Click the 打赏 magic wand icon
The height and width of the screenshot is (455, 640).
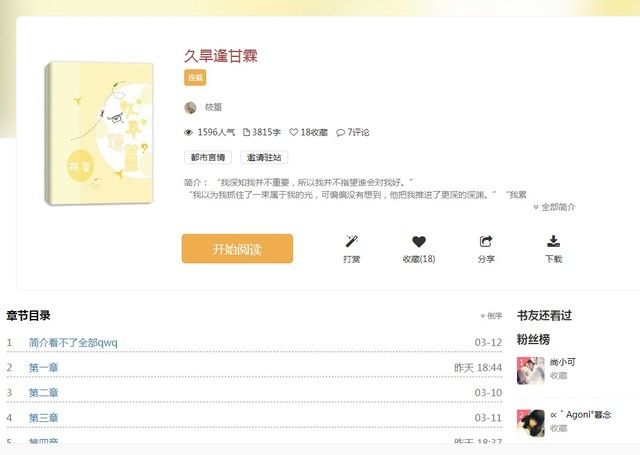click(351, 241)
